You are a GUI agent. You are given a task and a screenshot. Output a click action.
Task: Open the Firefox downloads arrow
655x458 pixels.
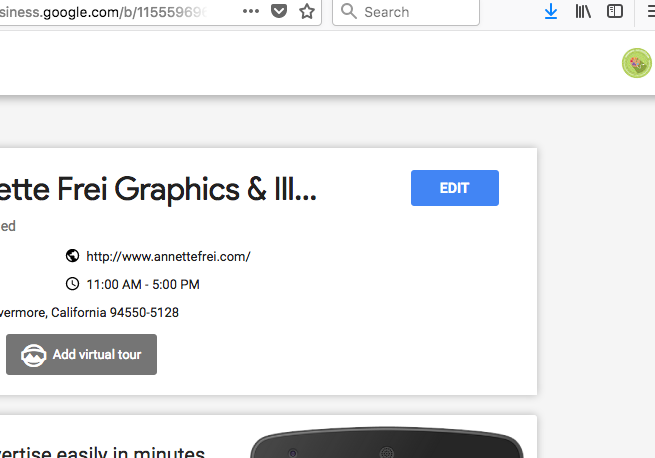551,11
